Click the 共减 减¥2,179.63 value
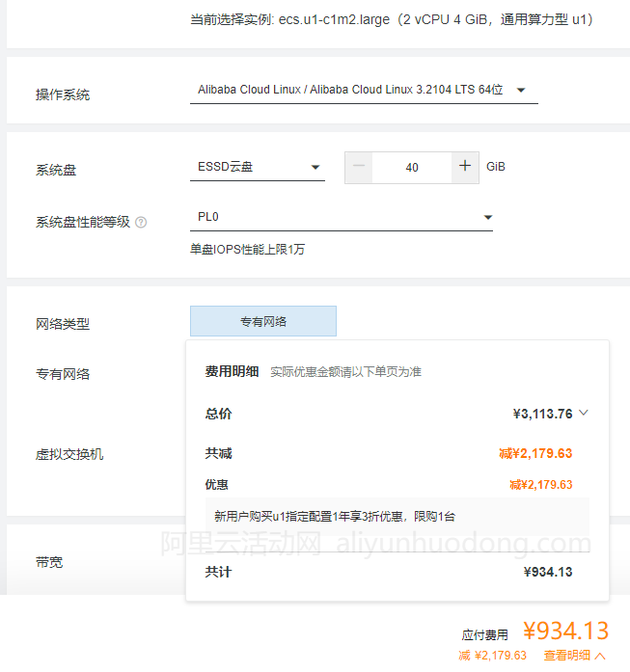Screen dimensions: 630x672 click(x=535, y=453)
